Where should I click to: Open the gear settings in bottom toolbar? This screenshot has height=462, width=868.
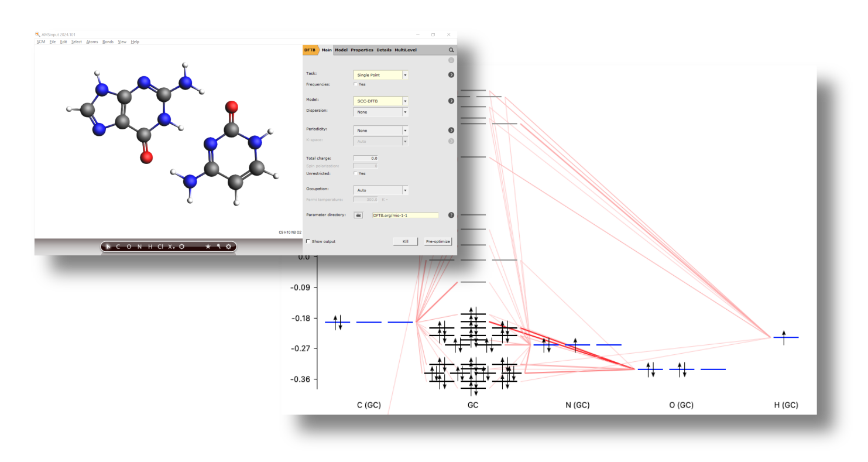pos(228,247)
